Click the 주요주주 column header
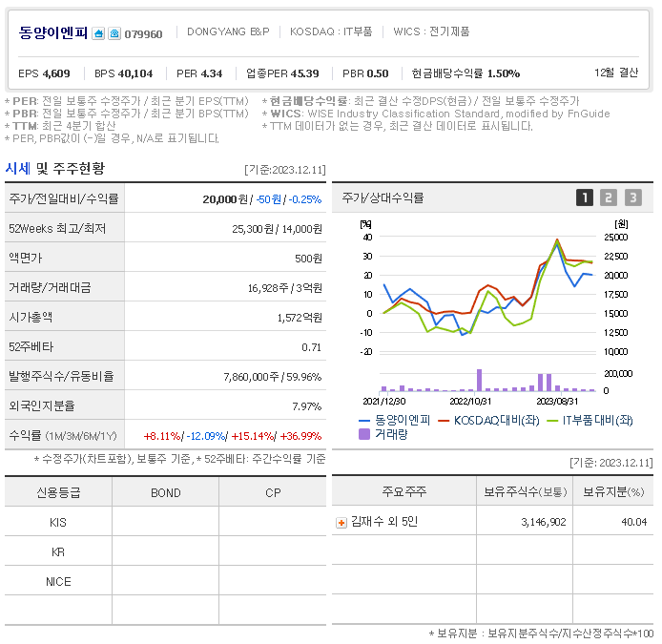 click(x=404, y=491)
